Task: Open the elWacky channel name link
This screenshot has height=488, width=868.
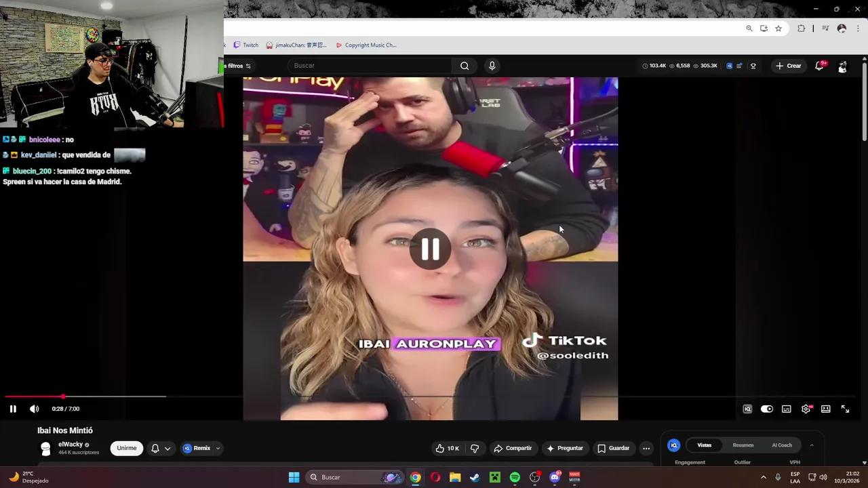Action: point(71,445)
